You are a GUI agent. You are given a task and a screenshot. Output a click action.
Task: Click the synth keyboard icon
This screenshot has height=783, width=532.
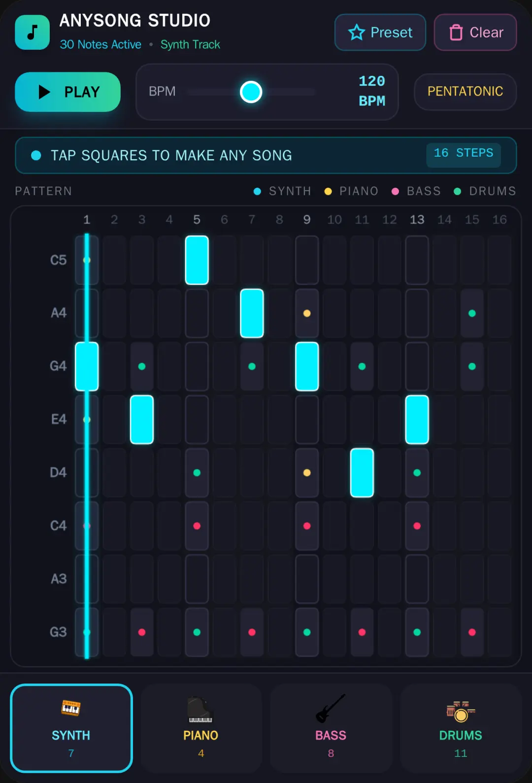(71, 708)
